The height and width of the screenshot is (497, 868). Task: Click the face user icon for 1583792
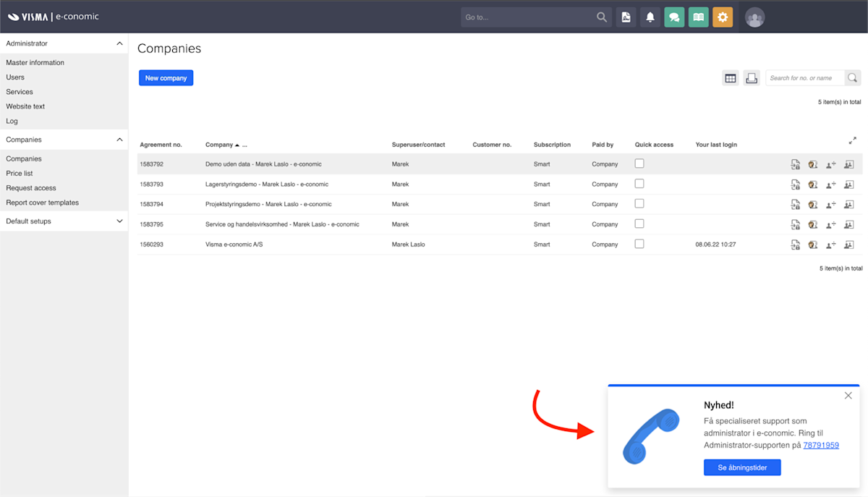813,164
